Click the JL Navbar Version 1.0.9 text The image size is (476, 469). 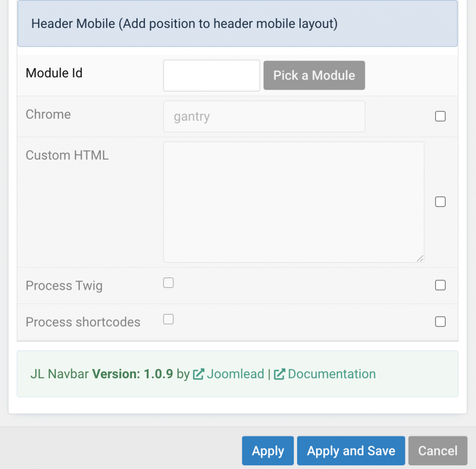[102, 374]
